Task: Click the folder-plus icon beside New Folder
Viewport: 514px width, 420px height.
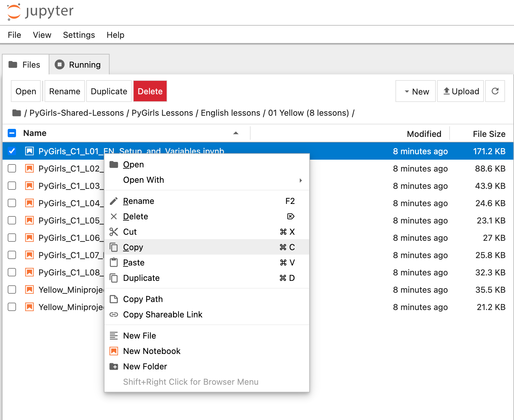Action: click(x=114, y=366)
